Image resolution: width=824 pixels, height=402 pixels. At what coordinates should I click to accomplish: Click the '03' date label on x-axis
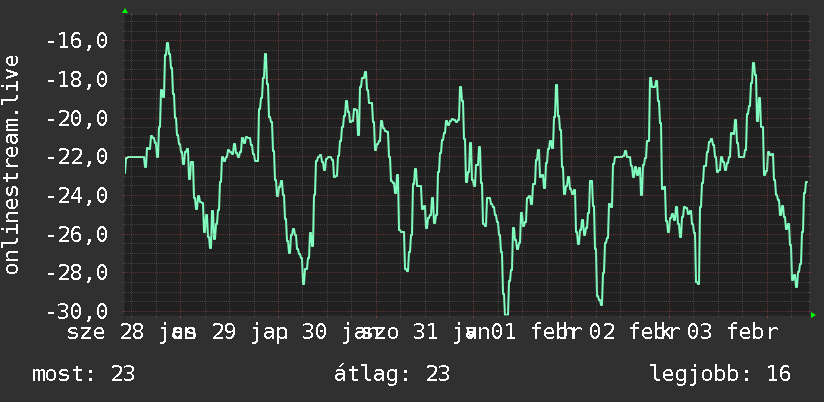click(x=700, y=333)
